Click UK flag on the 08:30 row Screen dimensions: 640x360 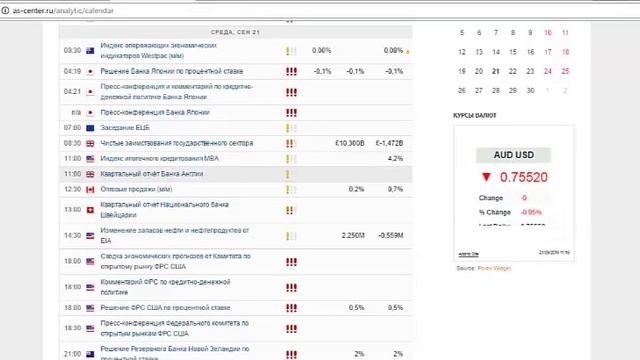tap(90, 143)
